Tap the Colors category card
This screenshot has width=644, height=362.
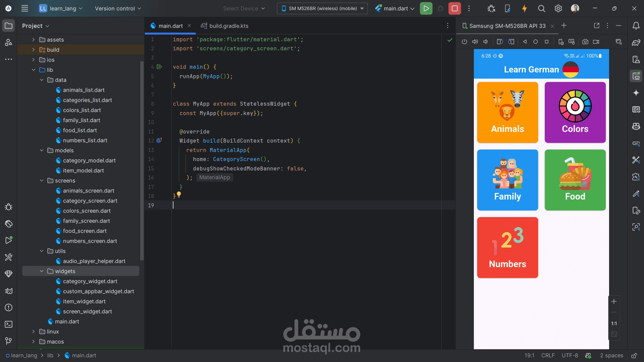click(x=575, y=112)
